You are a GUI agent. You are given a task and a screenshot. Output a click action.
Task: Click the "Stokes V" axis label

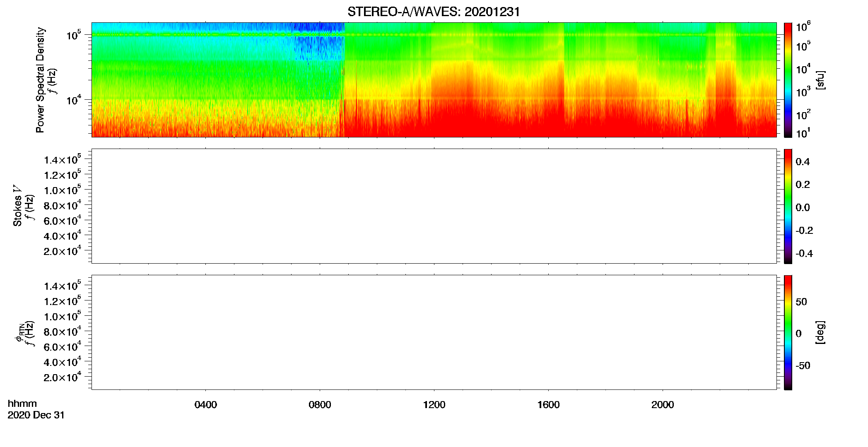(x=18, y=206)
